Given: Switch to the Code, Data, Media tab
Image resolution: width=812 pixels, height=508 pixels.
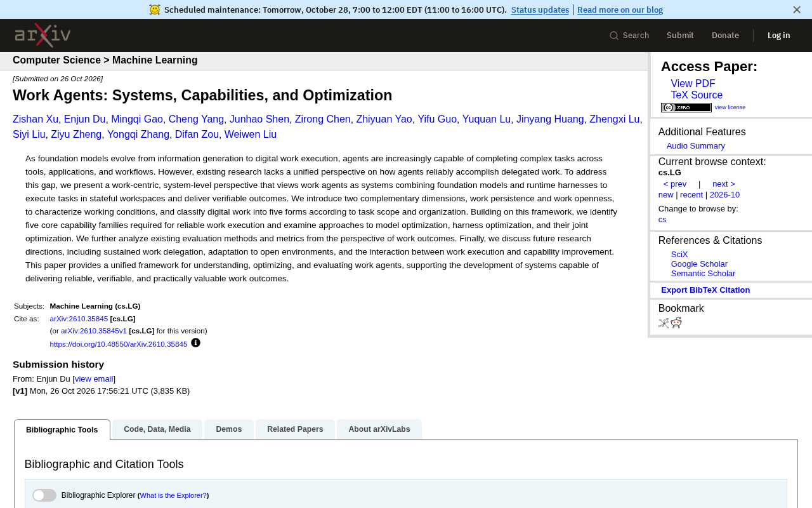Looking at the screenshot, I should point(157,429).
